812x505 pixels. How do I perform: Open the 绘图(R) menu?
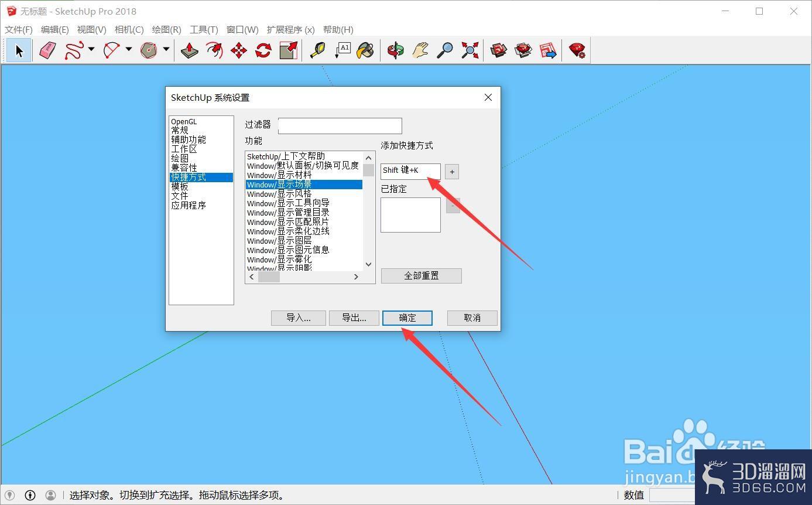pos(167,29)
